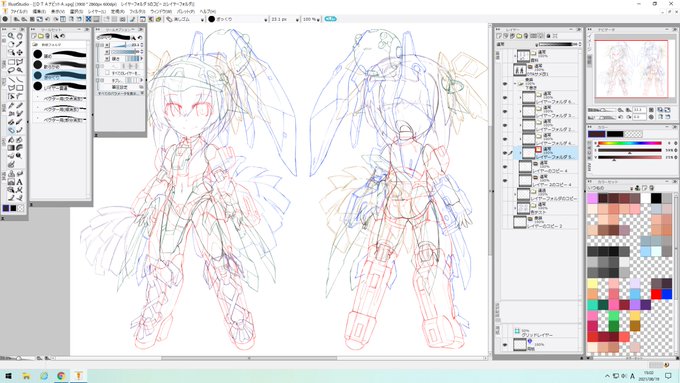Click the wrench icon in tool set panel
680x383 pixels.
click(56, 36)
